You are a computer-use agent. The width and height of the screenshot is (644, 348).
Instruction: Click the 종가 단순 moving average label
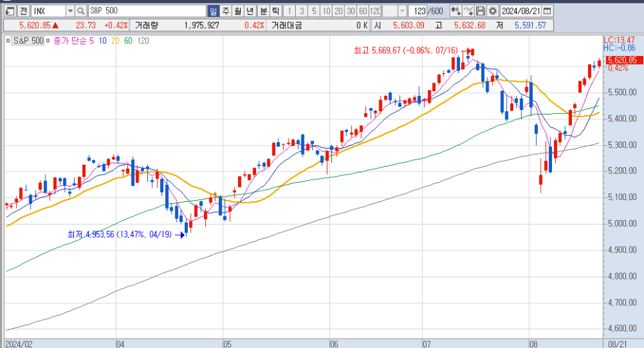point(70,41)
